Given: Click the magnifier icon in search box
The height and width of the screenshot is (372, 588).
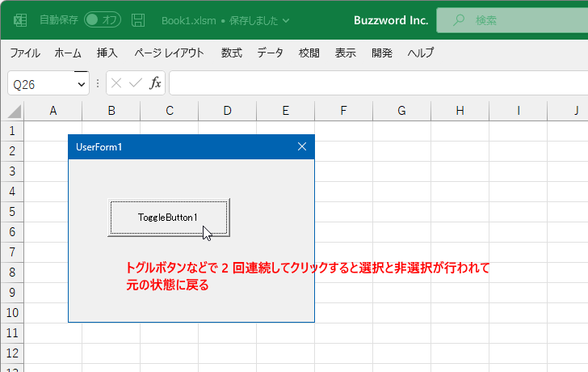Looking at the screenshot, I should pos(459,20).
